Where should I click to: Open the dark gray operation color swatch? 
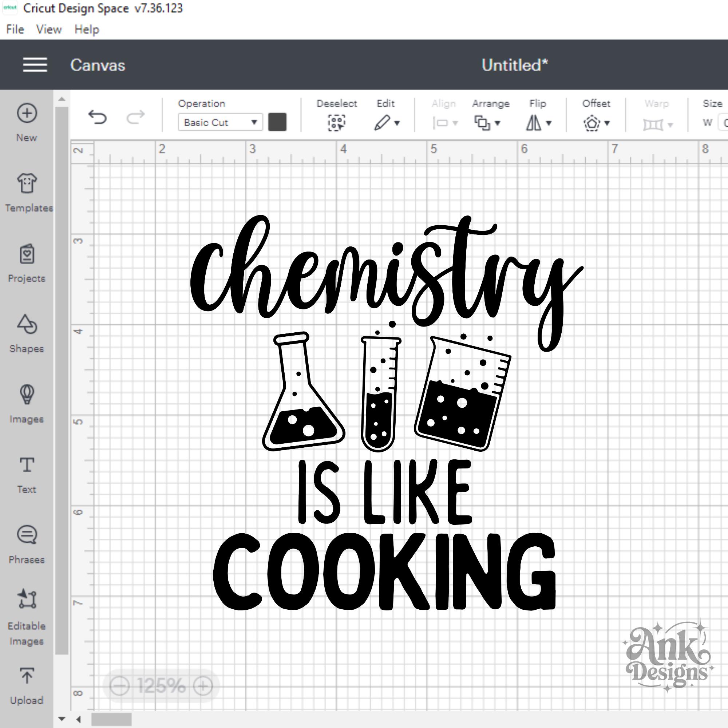click(277, 122)
